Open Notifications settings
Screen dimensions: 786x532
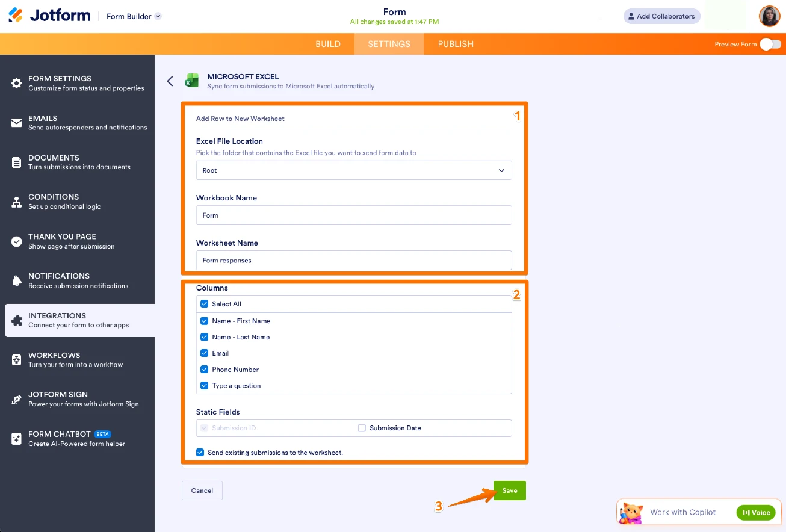16,280
